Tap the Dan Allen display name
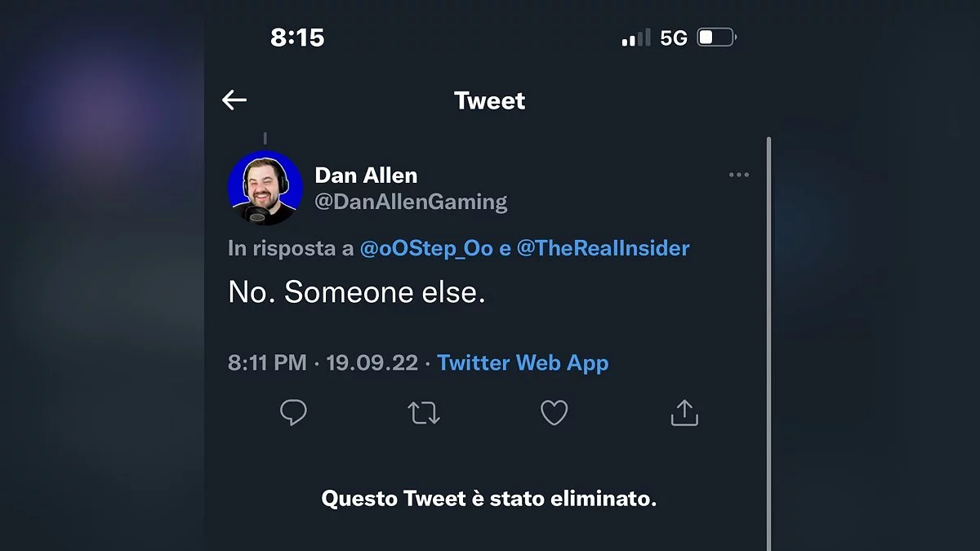 point(366,175)
